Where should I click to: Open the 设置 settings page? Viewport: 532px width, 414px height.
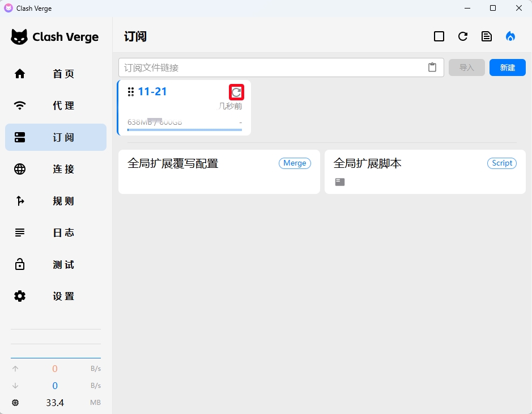[x=56, y=296]
